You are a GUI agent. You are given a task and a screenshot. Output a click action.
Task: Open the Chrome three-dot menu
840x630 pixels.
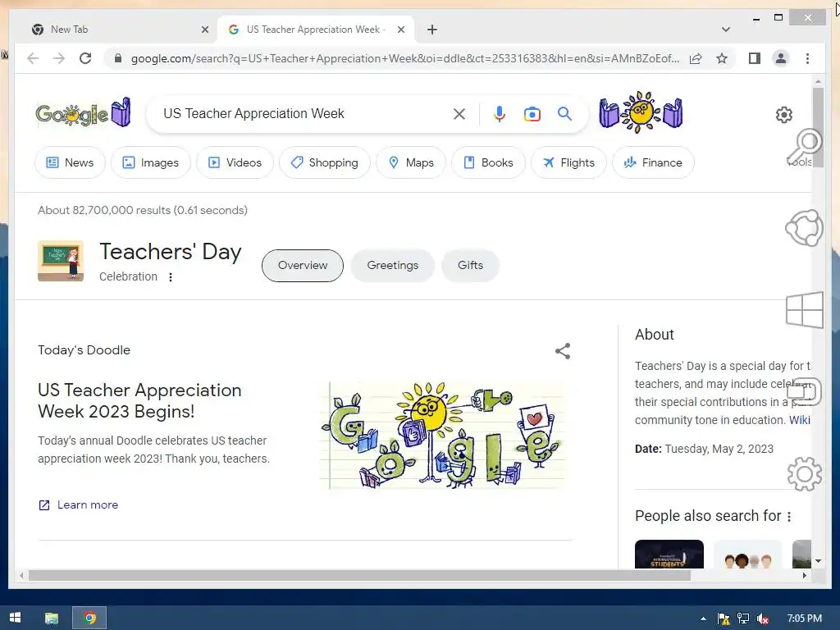(x=807, y=58)
